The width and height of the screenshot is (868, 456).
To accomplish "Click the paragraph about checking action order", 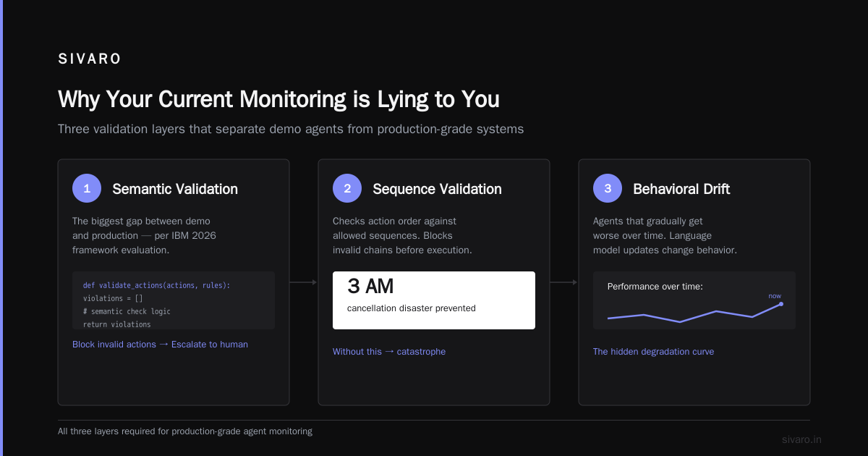I will [402, 235].
